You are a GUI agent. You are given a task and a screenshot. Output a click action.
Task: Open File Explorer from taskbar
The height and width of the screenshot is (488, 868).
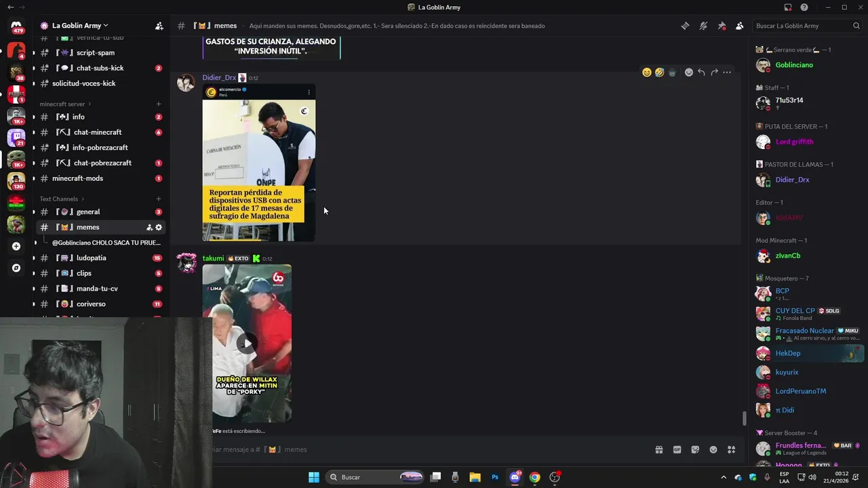(475, 477)
